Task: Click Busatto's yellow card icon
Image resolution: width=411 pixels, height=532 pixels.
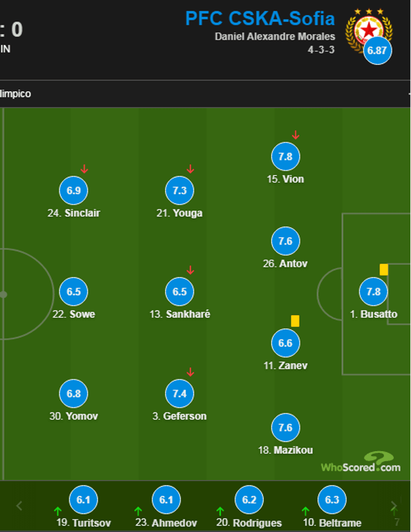Action: click(384, 269)
